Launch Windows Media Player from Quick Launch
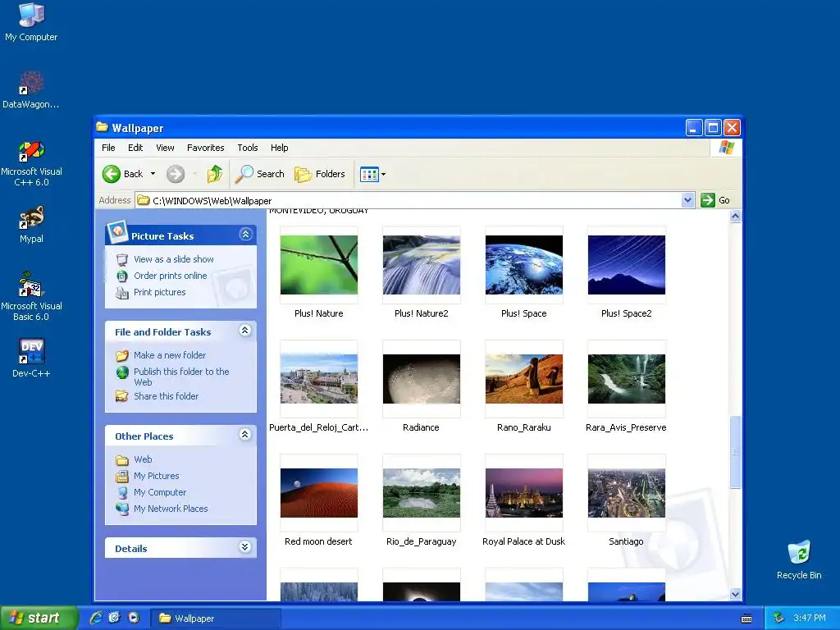 click(x=134, y=618)
